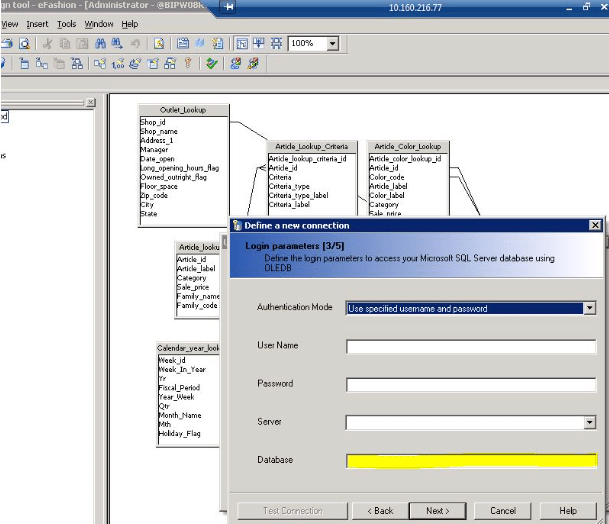Click the Undo arrow toolbar icon
The width and height of the screenshot is (609, 524).
[x=133, y=44]
